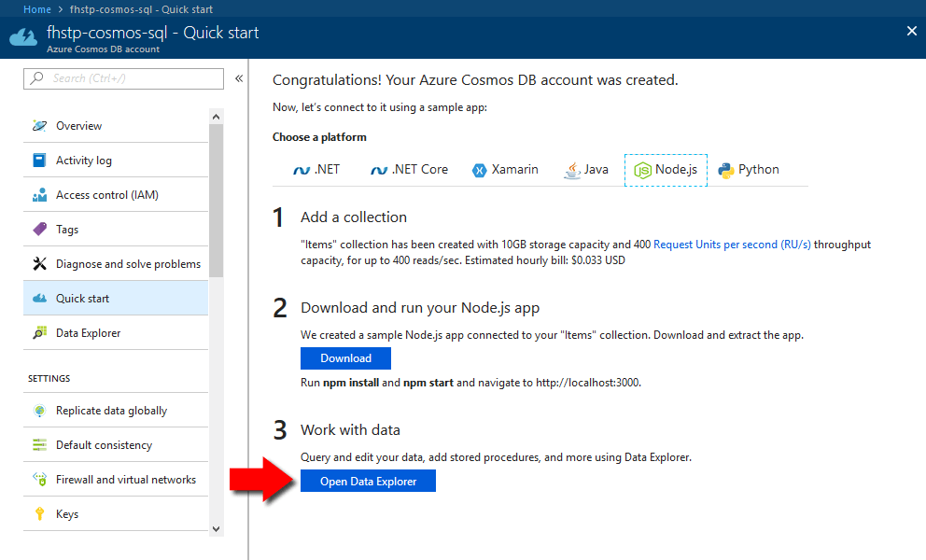Select the Xamarin platform tab

coord(505,170)
